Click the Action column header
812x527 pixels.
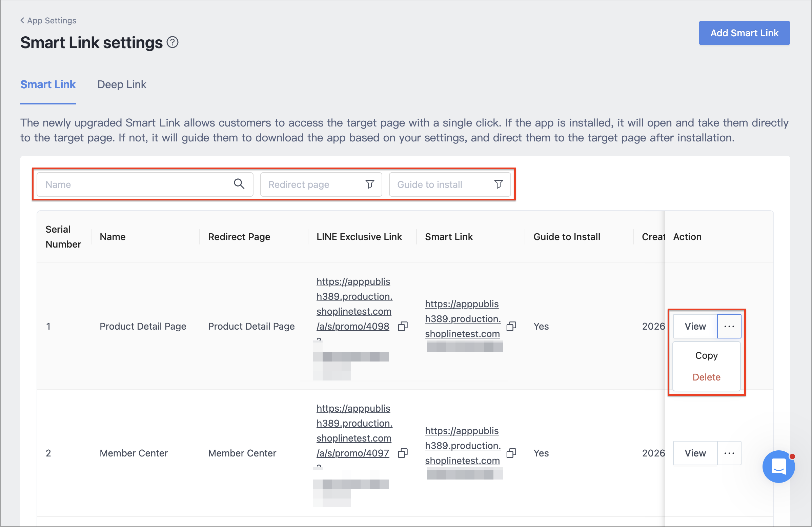pos(687,236)
